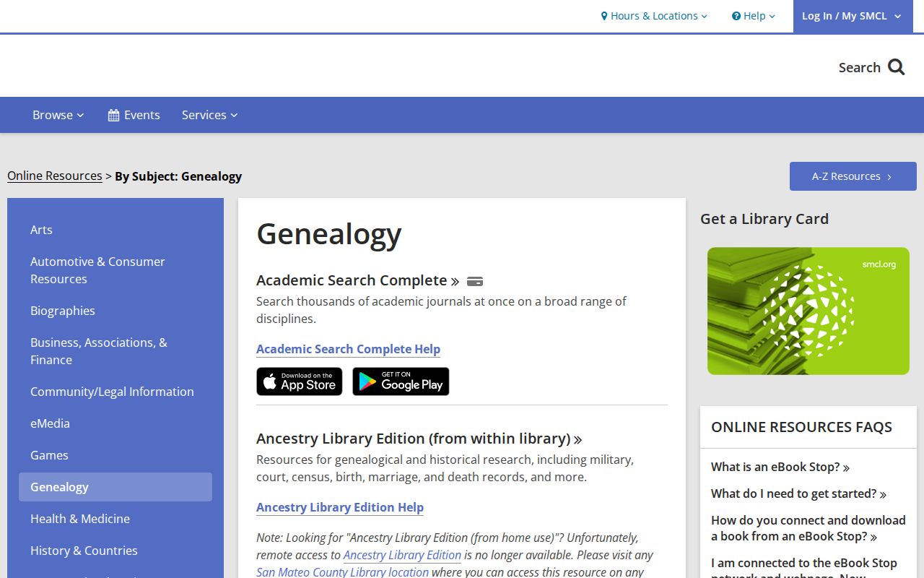The width and height of the screenshot is (924, 578).
Task: Click Get it on Google Play badge
Action: (x=401, y=381)
